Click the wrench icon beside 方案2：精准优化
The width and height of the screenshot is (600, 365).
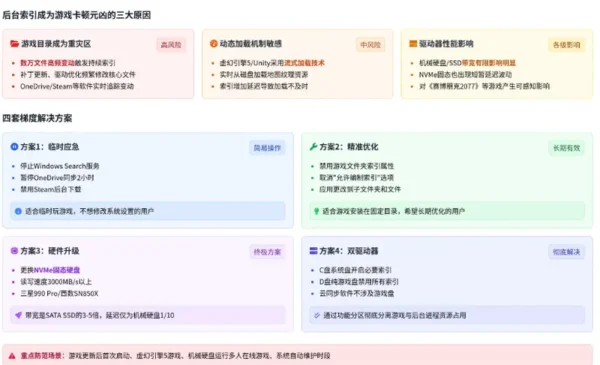[313, 147]
